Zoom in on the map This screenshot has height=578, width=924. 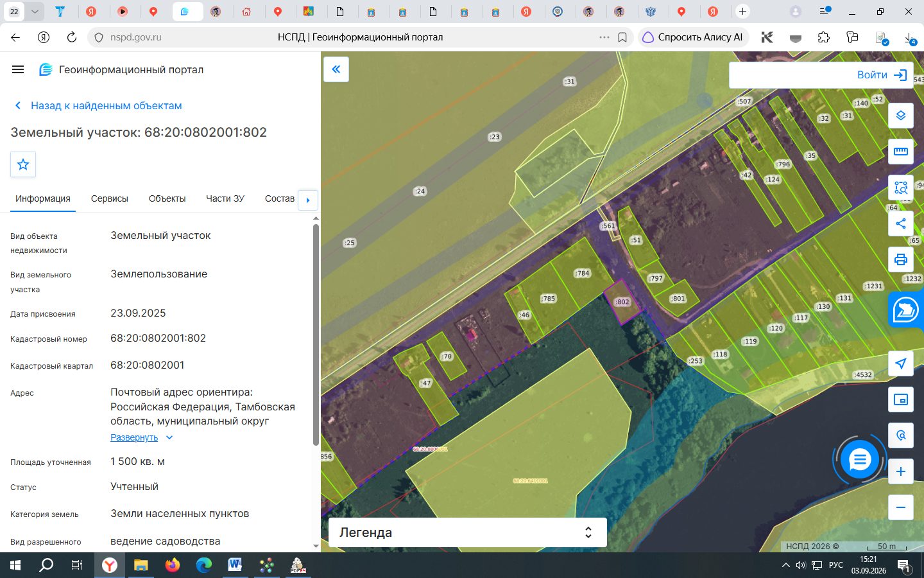click(901, 471)
